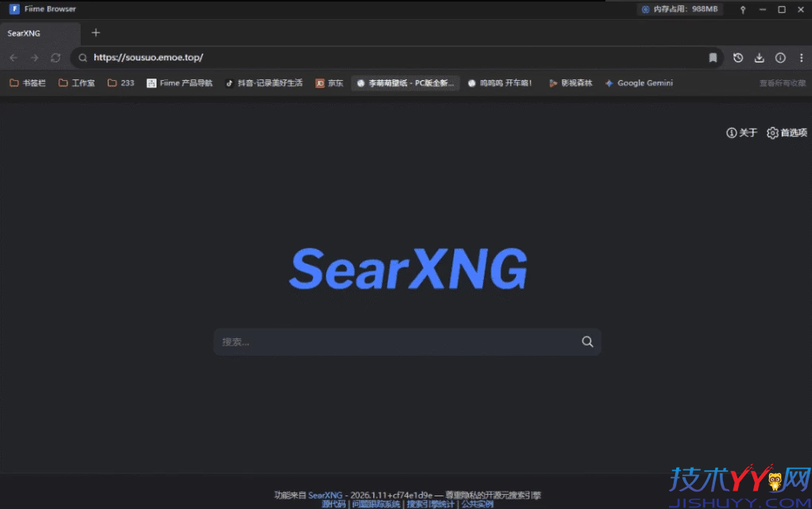Screen dimensions: 812x509
Task: Click the 源代码 footer link
Action: coord(333,503)
